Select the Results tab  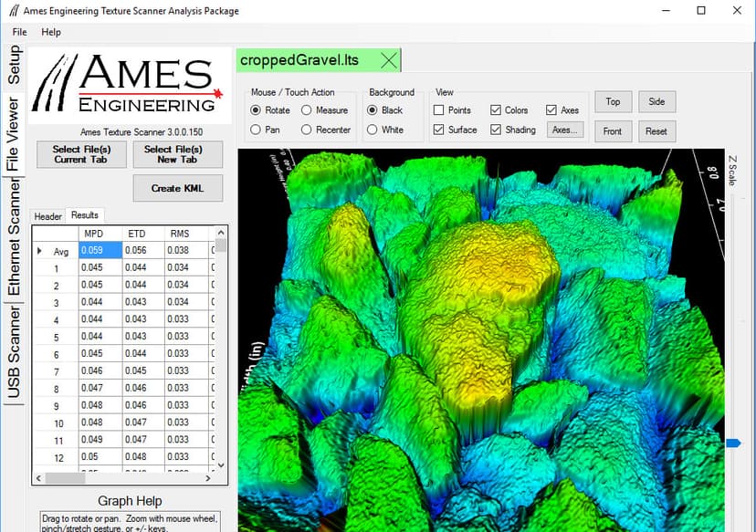85,215
